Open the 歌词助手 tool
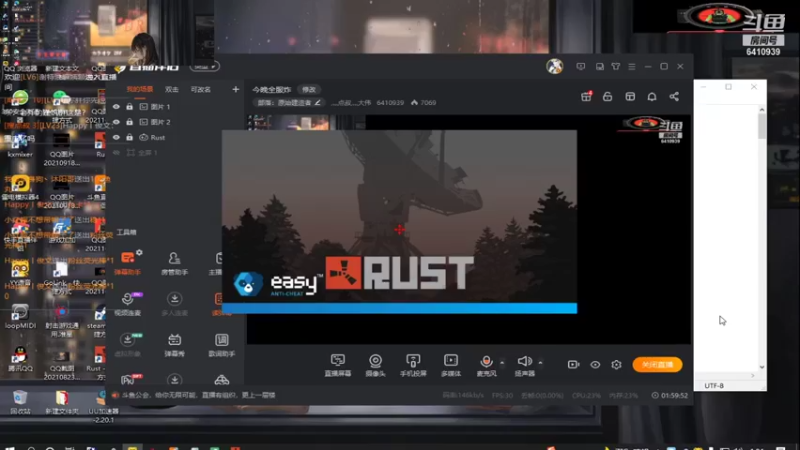This screenshot has height=450, width=800. pyautogui.click(x=221, y=344)
